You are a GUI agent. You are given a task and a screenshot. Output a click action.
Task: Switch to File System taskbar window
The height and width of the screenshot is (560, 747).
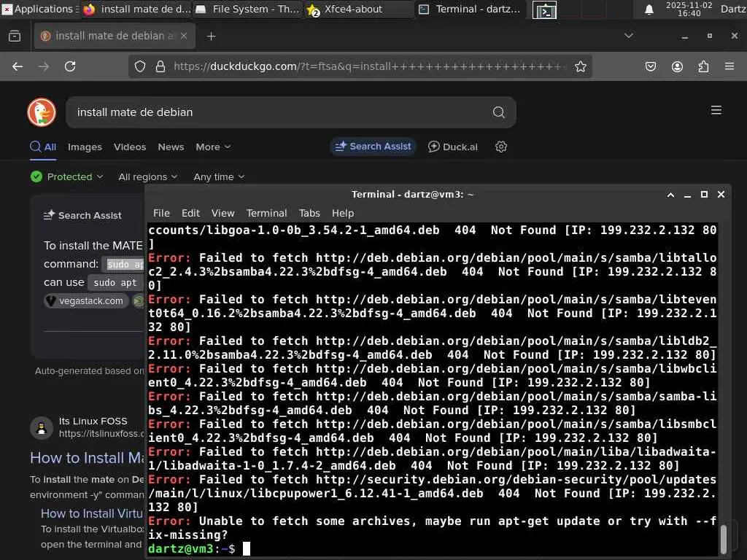[x=248, y=9]
